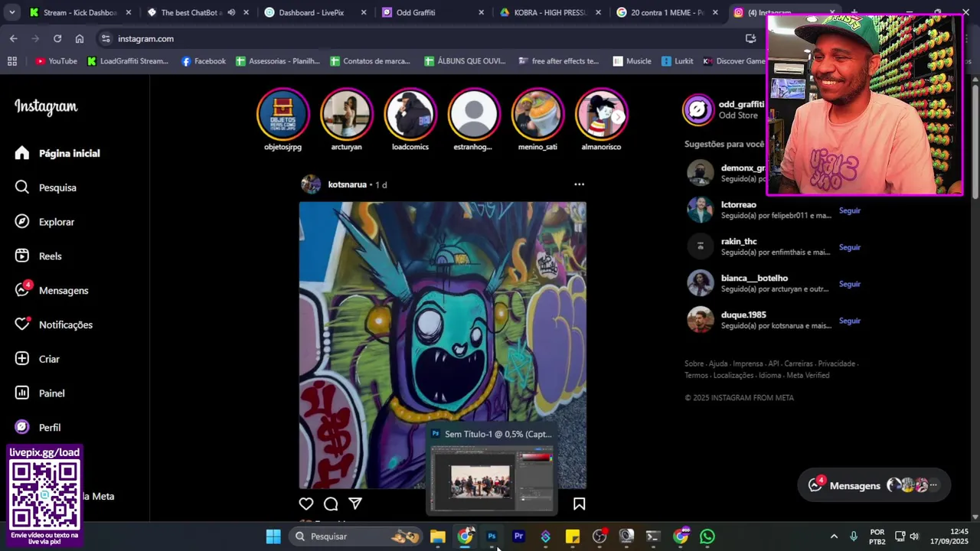
Task: Open the floating Mensagens pill
Action: tap(874, 485)
